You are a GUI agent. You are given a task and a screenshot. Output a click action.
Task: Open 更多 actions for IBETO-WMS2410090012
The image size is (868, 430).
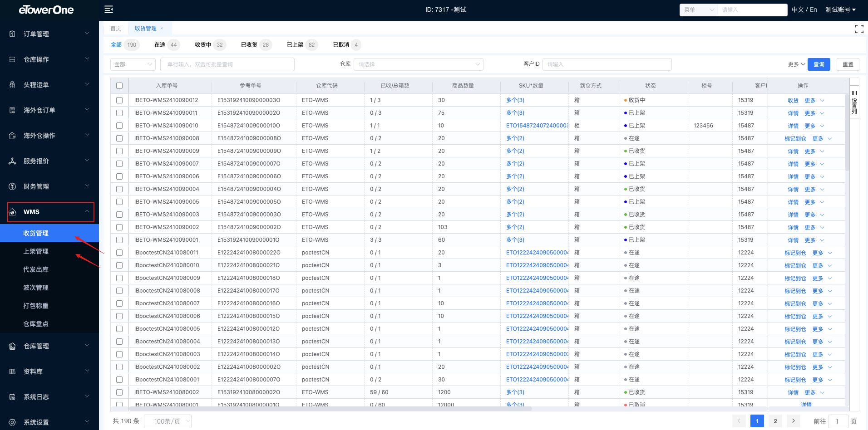tap(814, 101)
